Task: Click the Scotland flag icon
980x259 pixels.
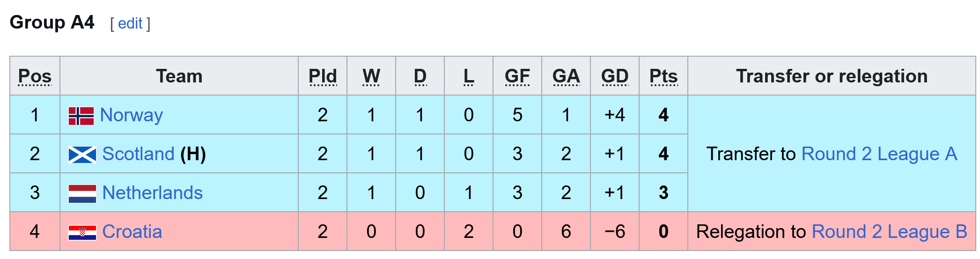Action: (82, 155)
